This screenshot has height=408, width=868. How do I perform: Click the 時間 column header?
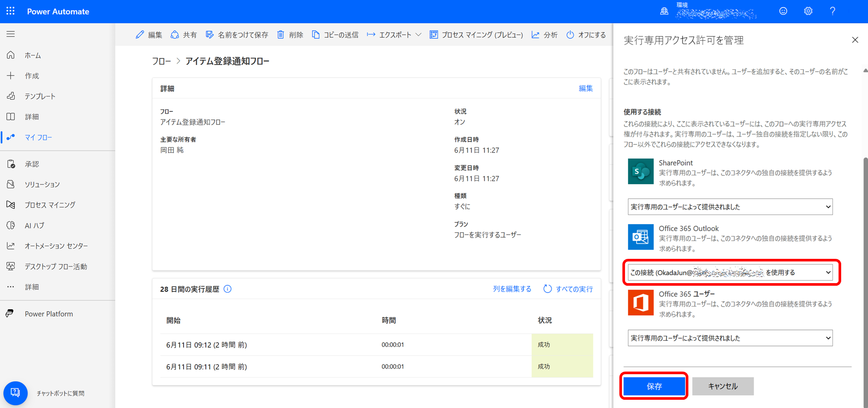(389, 320)
